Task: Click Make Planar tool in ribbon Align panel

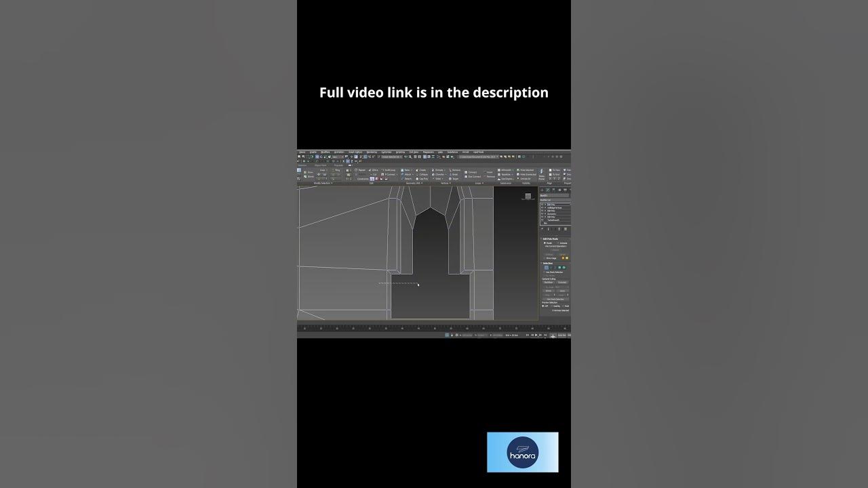Action: tap(541, 175)
